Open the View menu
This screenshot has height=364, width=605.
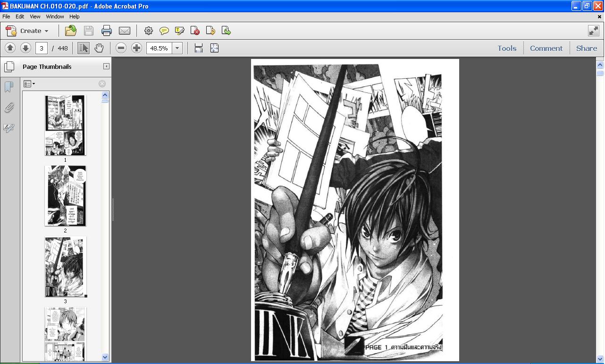coord(35,17)
